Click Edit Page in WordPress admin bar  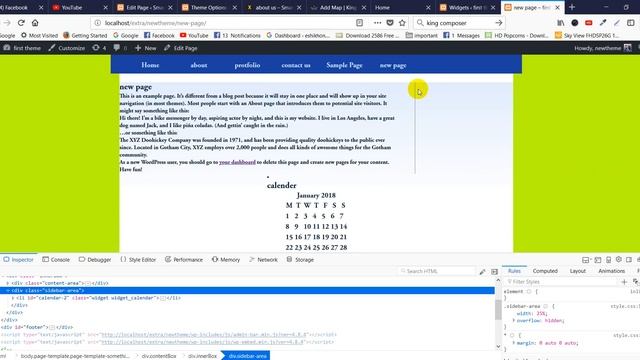180,48
